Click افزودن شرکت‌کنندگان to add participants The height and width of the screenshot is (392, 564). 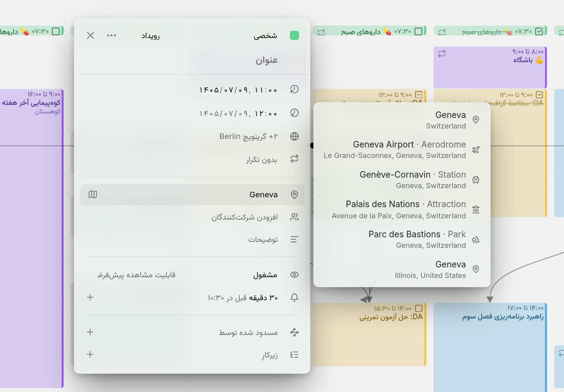(x=245, y=217)
